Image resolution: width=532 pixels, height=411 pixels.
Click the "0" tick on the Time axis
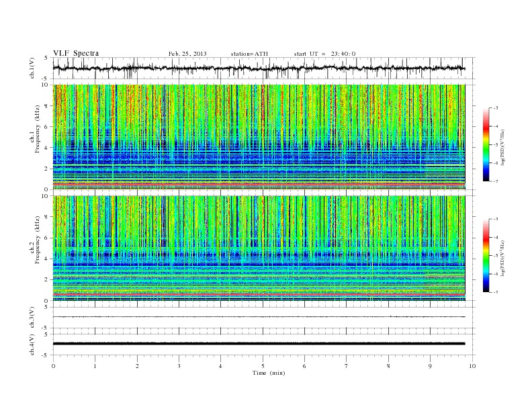point(53,366)
